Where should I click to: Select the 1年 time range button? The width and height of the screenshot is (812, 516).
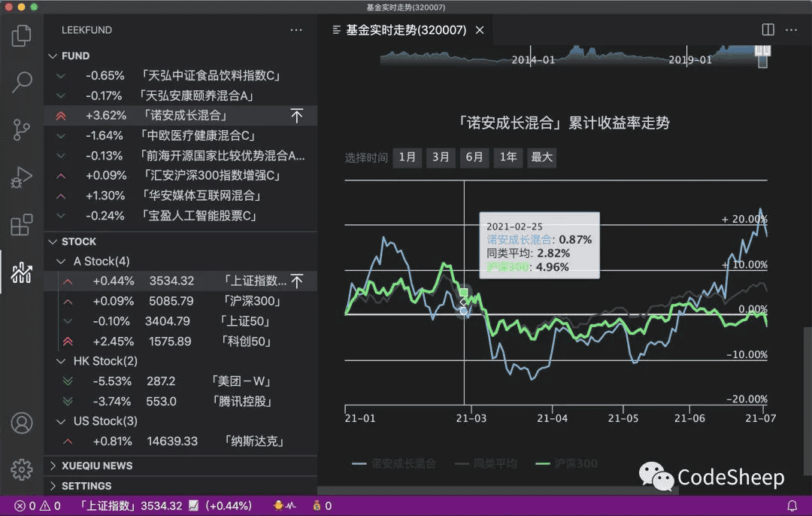coord(508,157)
